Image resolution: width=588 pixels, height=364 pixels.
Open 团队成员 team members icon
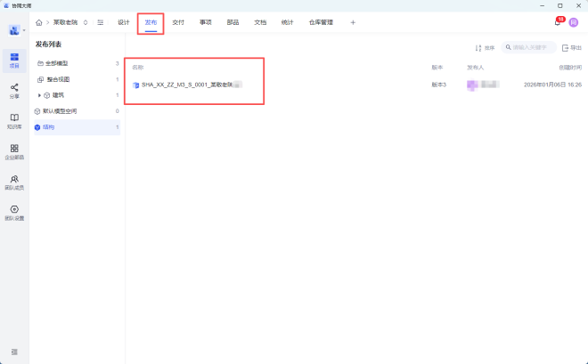point(14,182)
